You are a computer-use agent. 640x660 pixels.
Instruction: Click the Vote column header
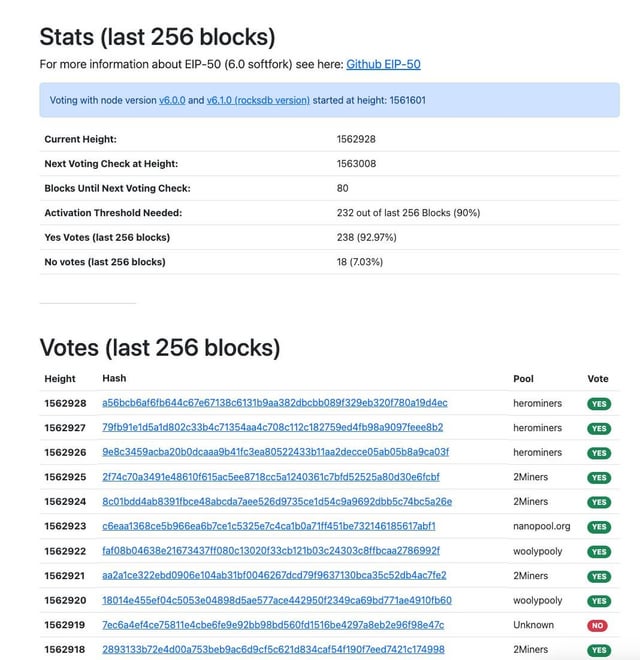pos(597,378)
